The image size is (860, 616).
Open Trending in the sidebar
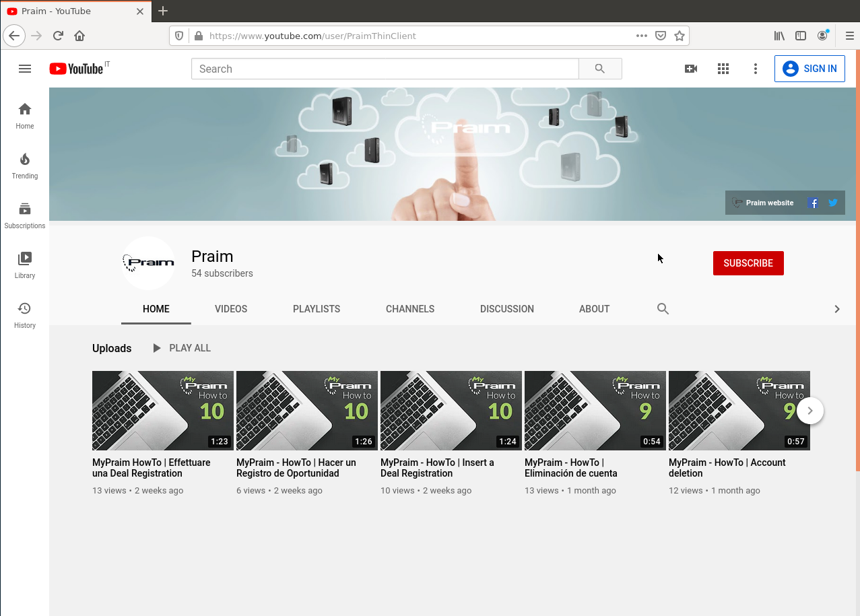[25, 166]
